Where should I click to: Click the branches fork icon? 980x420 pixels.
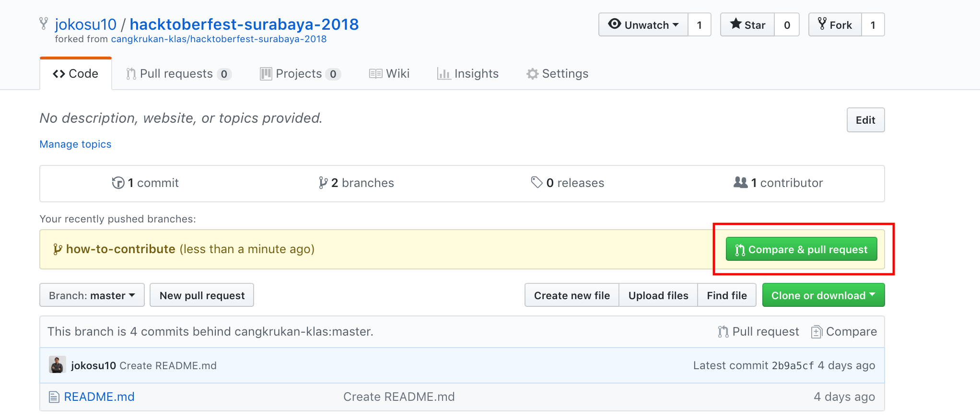tap(324, 183)
